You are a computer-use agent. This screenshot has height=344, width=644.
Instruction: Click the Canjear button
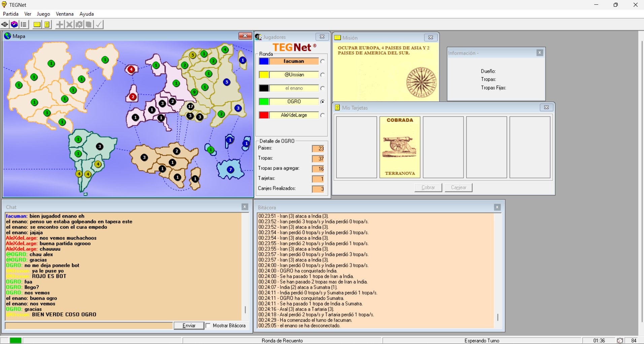point(459,187)
